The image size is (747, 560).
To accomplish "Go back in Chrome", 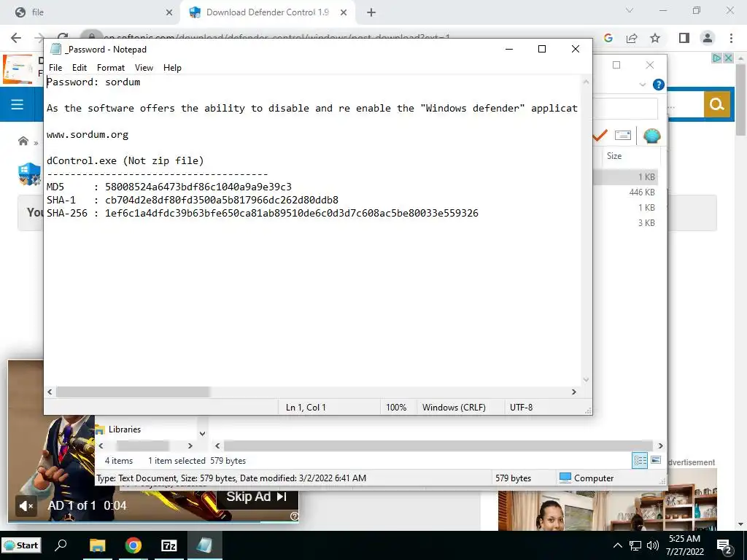I will [x=16, y=38].
